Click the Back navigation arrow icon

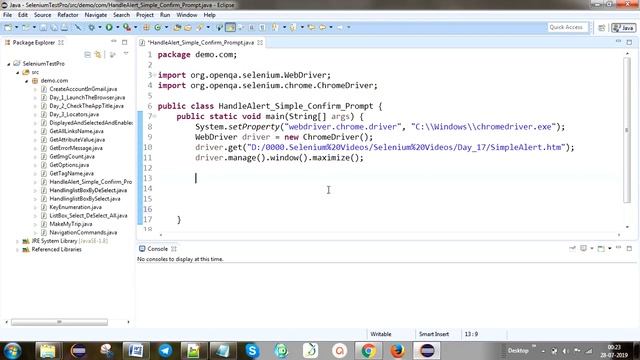tap(323, 27)
